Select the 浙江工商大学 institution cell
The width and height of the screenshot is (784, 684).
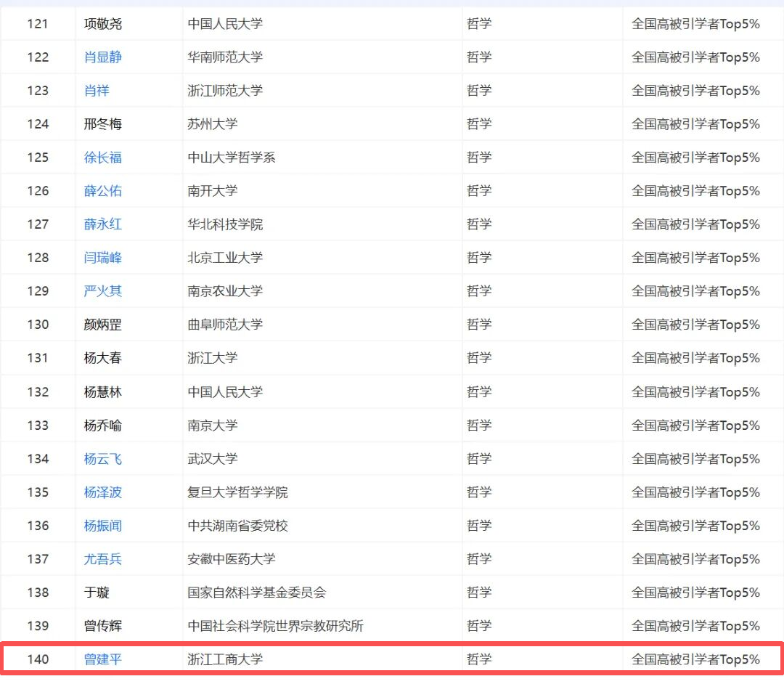point(225,659)
